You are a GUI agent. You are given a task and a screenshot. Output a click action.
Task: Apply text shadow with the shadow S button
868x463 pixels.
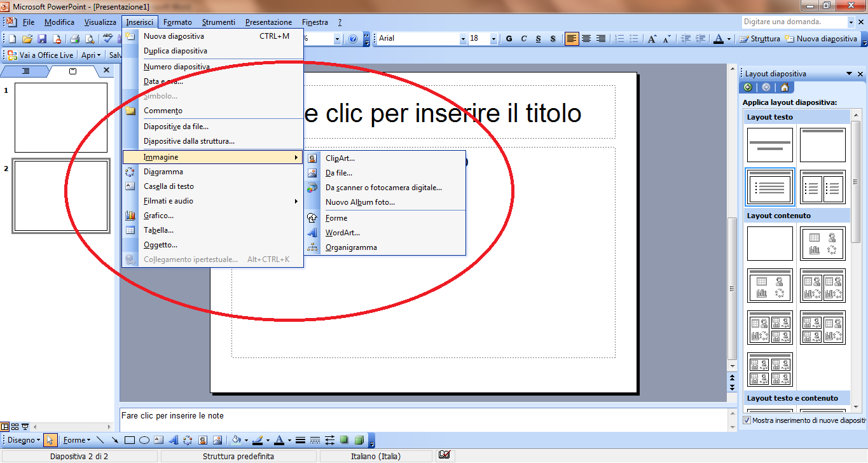click(x=553, y=39)
